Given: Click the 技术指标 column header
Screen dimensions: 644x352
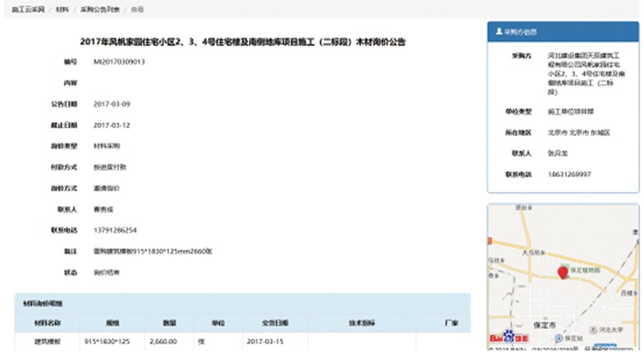Looking at the screenshot, I should [361, 322].
